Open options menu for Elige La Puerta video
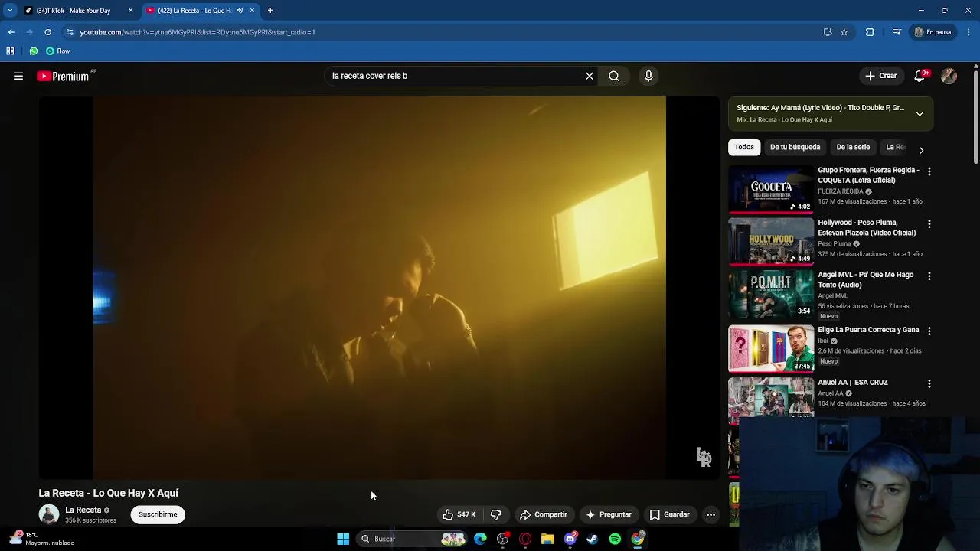This screenshot has width=980, height=551. 929,331
